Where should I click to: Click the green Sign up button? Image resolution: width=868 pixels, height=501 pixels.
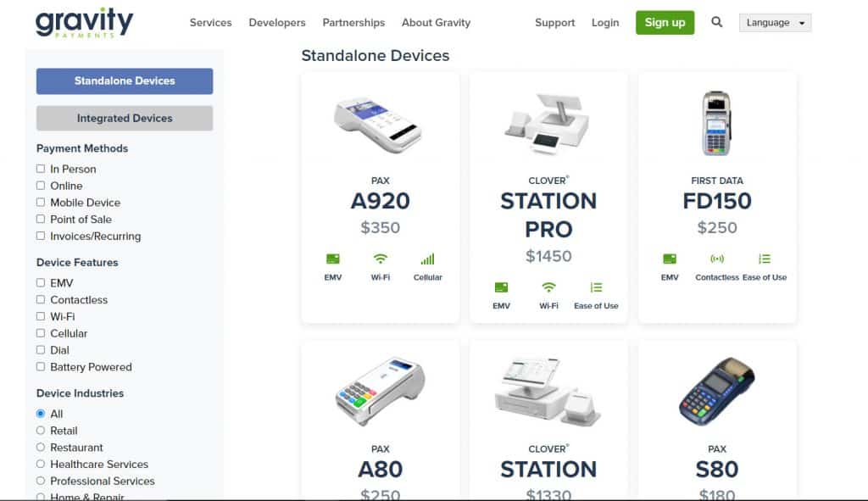pos(665,23)
